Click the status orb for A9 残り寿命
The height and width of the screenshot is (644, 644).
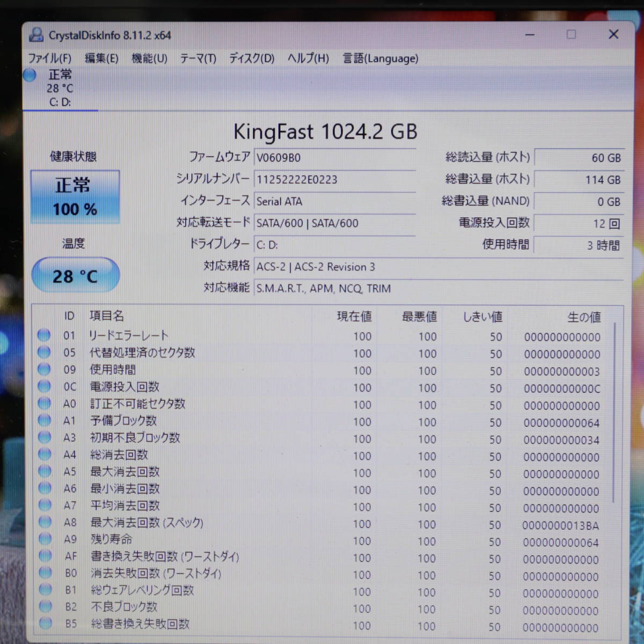click(x=46, y=539)
